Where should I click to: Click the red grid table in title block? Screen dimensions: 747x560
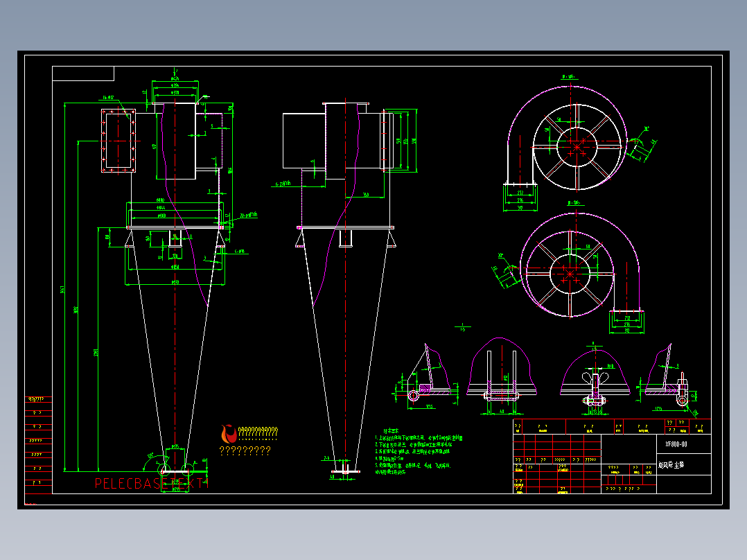557,463
